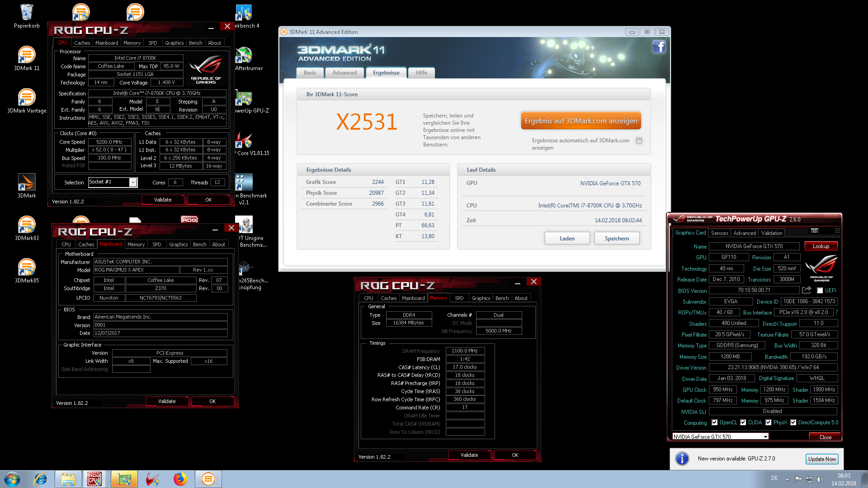Image resolution: width=868 pixels, height=488 pixels.
Task: Open SPD tab in top CPU-Z window
Action: 153,43
